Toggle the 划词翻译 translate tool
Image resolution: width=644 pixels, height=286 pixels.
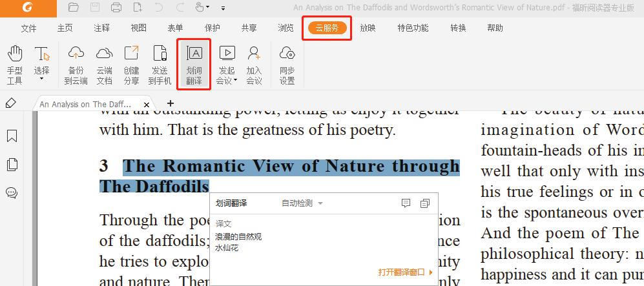point(194,65)
